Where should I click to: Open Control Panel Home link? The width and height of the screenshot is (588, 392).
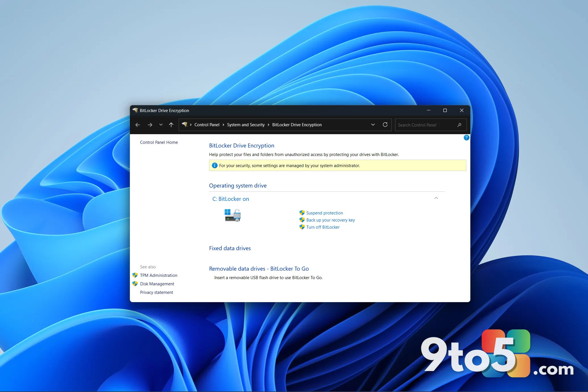(x=159, y=142)
